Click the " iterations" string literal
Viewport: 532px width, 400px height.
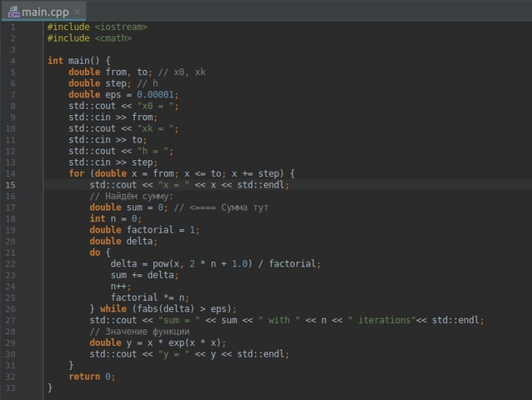(382, 320)
